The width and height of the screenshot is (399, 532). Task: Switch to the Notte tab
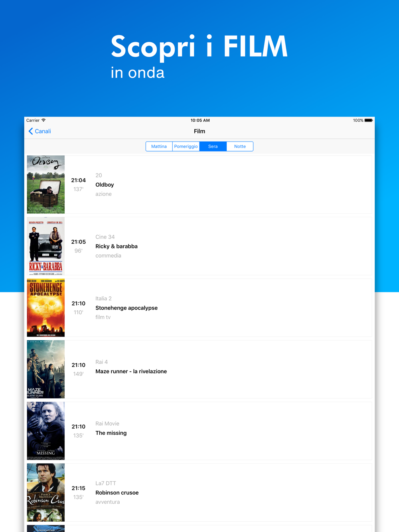tap(240, 146)
